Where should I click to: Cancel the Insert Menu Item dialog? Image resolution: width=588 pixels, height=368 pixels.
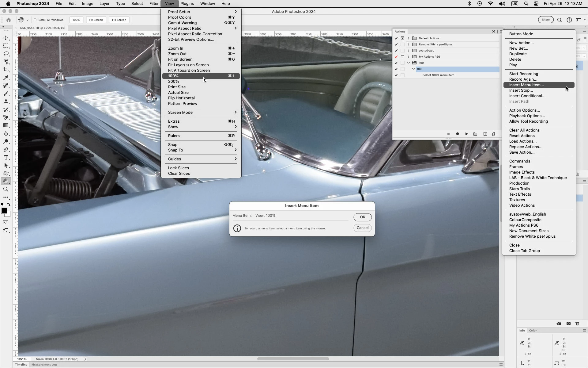362,228
